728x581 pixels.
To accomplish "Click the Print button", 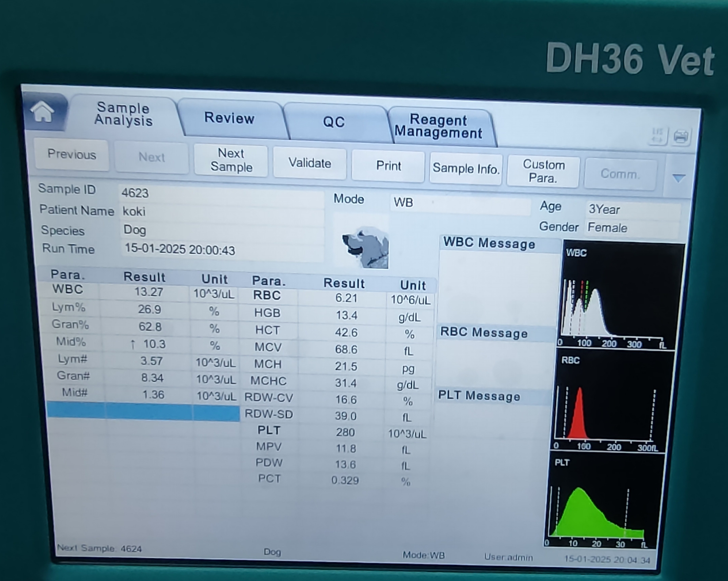I will pyautogui.click(x=388, y=166).
